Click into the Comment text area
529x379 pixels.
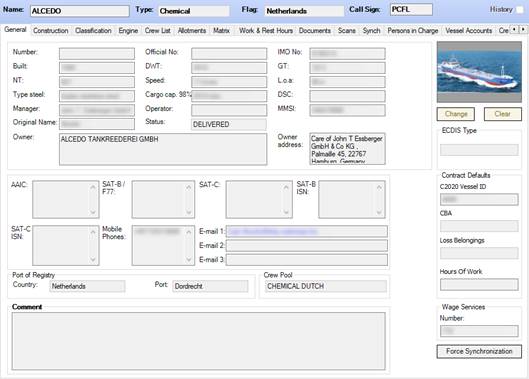[198, 341]
